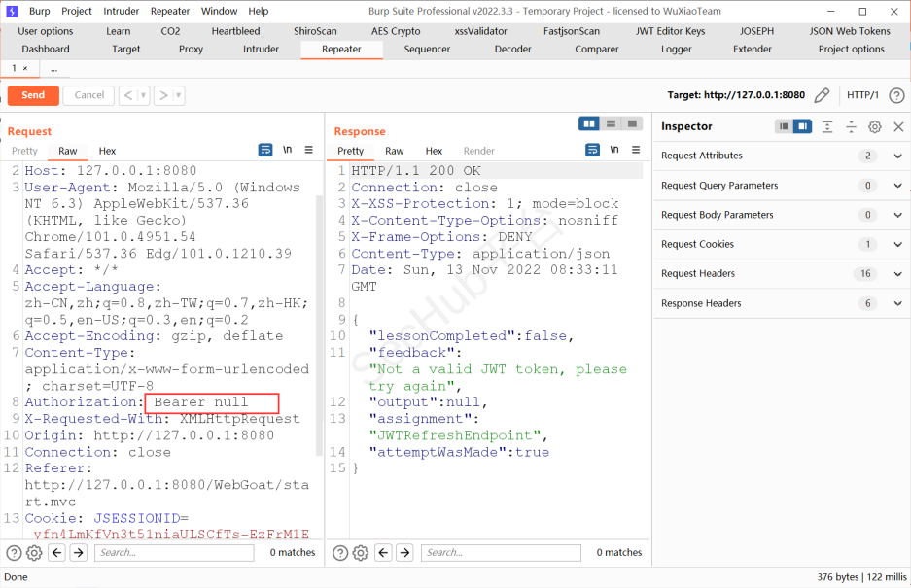Click the Response search input field
The width and height of the screenshot is (911, 588).
coord(501,552)
